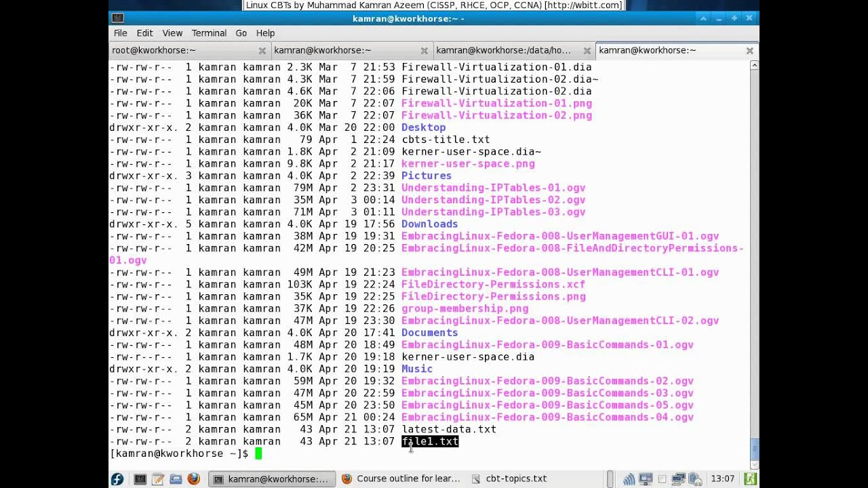Launch Firefox from the panel launcher icon
This screenshot has height=488, width=868.
point(193,479)
